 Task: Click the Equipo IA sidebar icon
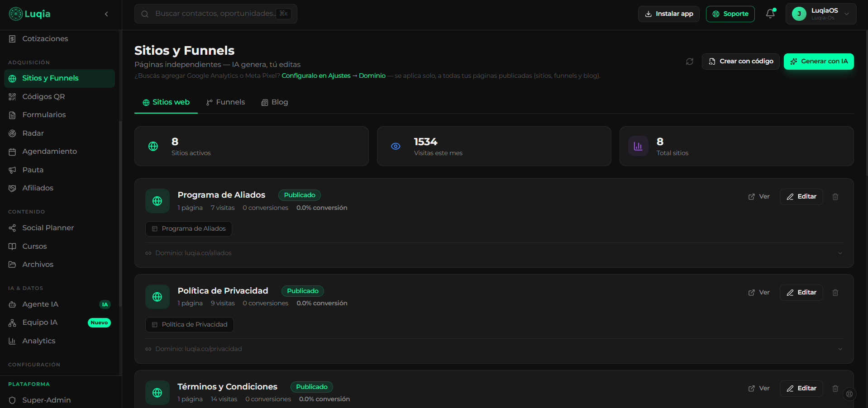[x=12, y=323]
